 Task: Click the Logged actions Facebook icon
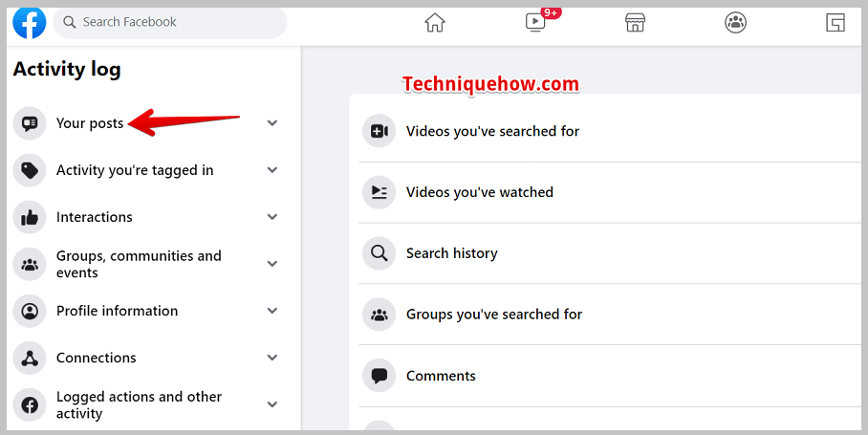click(30, 405)
